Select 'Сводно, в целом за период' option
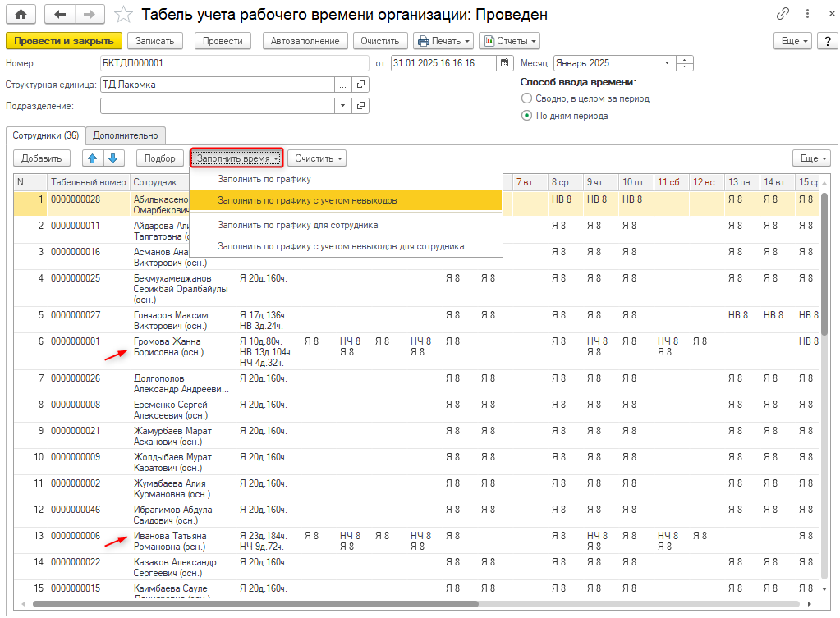840x618 pixels. (x=527, y=98)
